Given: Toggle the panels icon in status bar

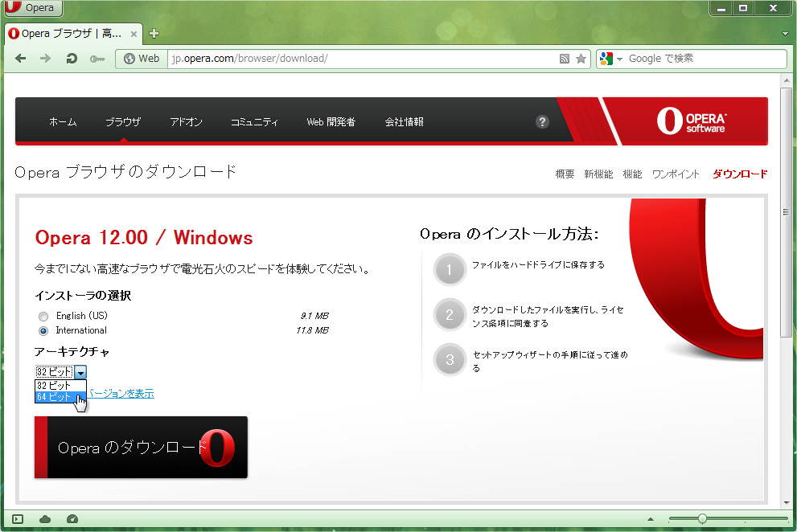Looking at the screenshot, I should 18,519.
